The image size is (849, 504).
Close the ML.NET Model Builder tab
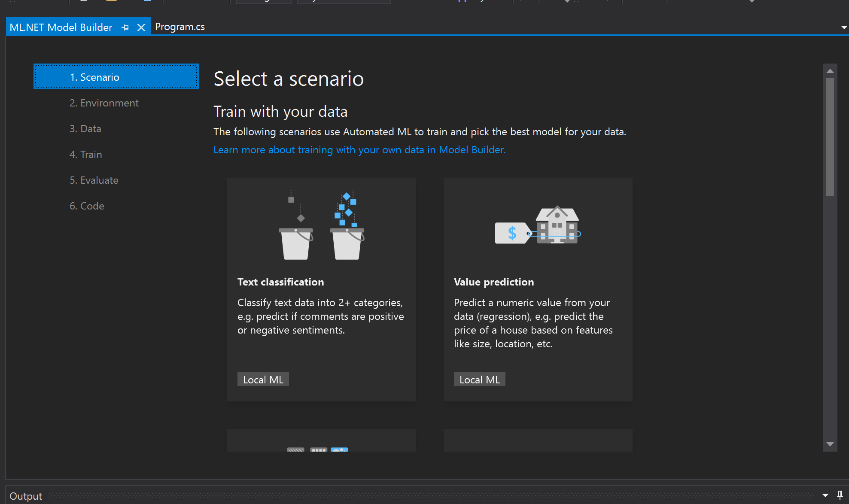coord(141,27)
